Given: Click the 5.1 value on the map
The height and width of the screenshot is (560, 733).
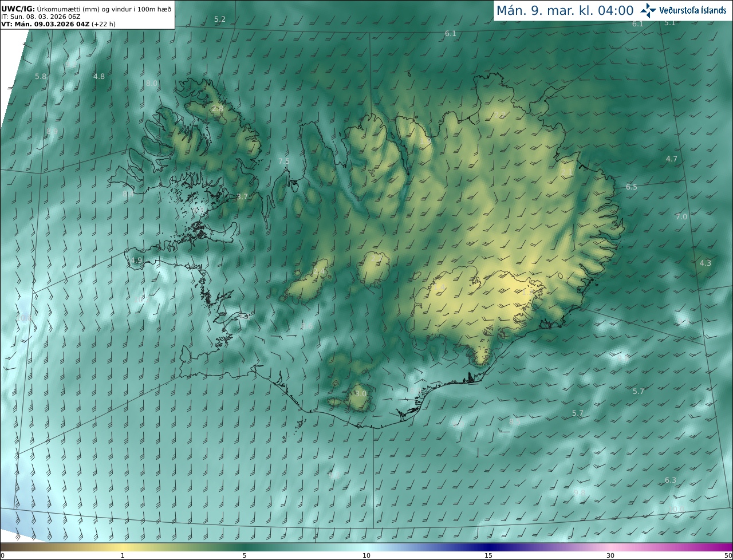Looking at the screenshot, I should [670, 23].
